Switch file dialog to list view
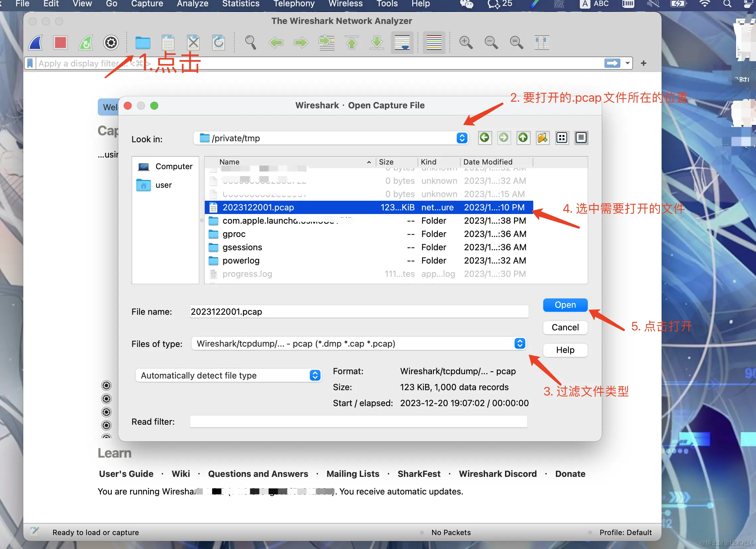 (562, 138)
